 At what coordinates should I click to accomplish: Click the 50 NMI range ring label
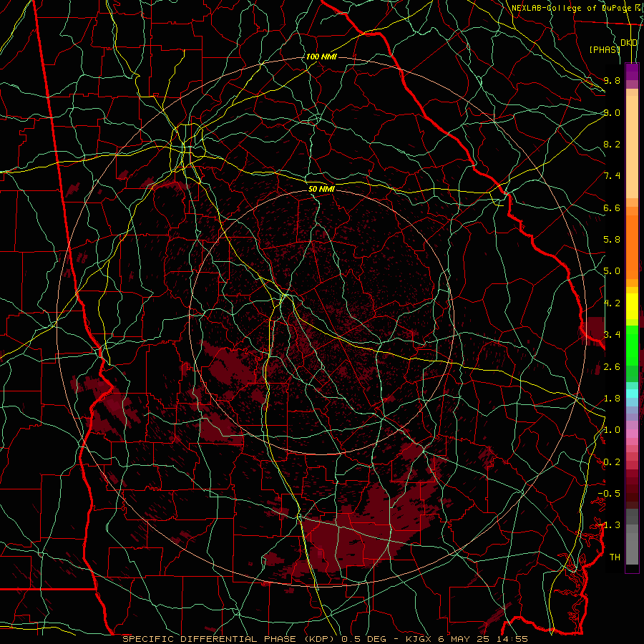click(x=321, y=190)
